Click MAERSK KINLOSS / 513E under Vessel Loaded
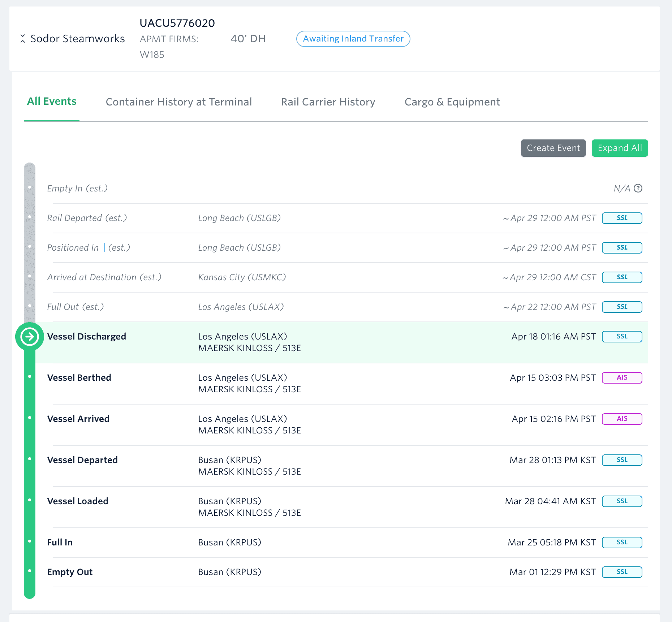Image resolution: width=672 pixels, height=622 pixels. point(250,513)
